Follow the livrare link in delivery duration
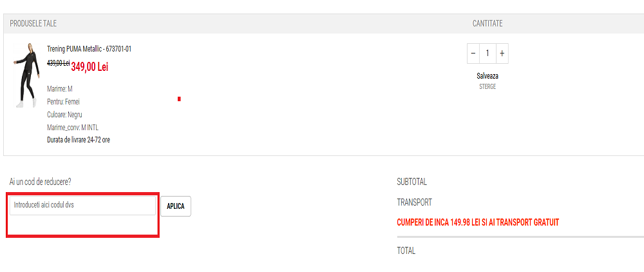The height and width of the screenshot is (272, 644). point(78,140)
